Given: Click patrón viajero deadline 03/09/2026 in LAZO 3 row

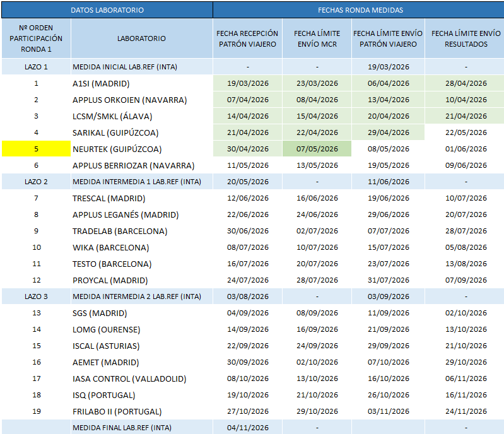Looking at the screenshot, I should click(x=389, y=296).
